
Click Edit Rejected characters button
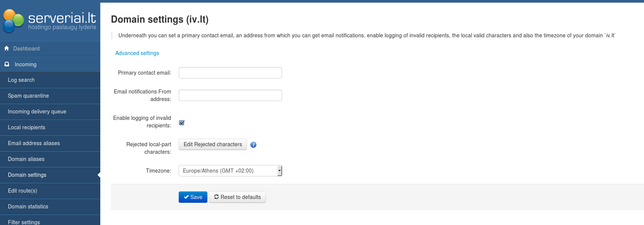tap(213, 144)
